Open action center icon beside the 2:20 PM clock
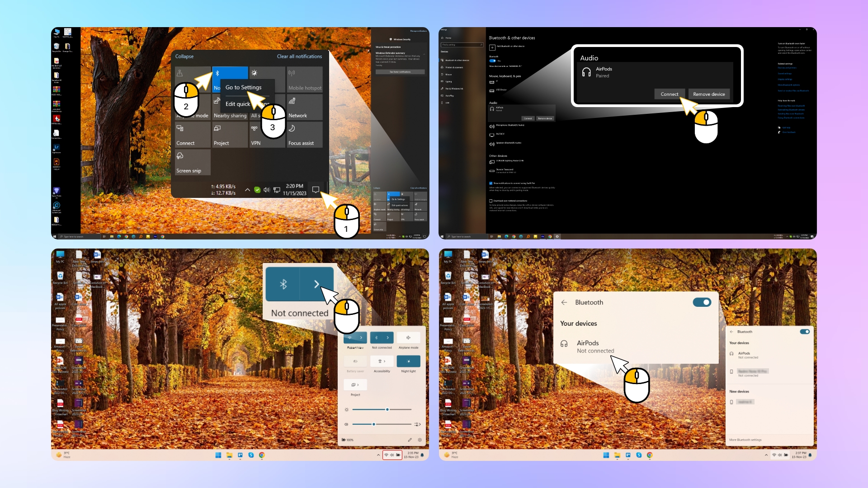The image size is (868, 488). click(x=316, y=190)
